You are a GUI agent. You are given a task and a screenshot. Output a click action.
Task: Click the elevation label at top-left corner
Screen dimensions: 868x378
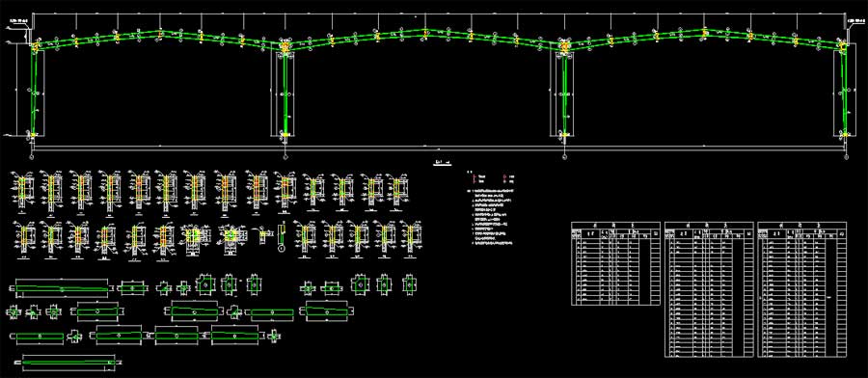(x=19, y=22)
